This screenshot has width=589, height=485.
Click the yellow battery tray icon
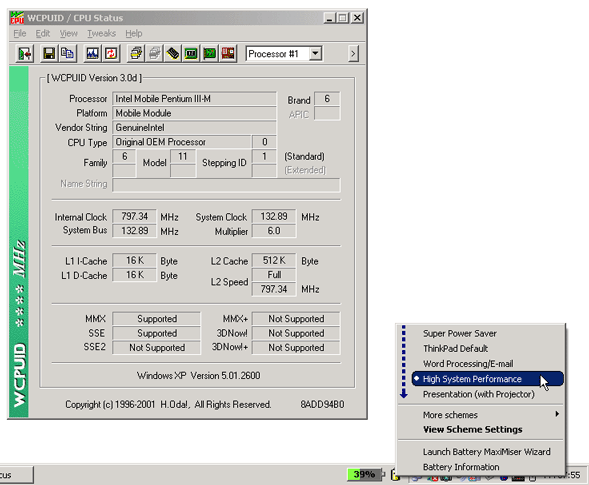click(394, 475)
